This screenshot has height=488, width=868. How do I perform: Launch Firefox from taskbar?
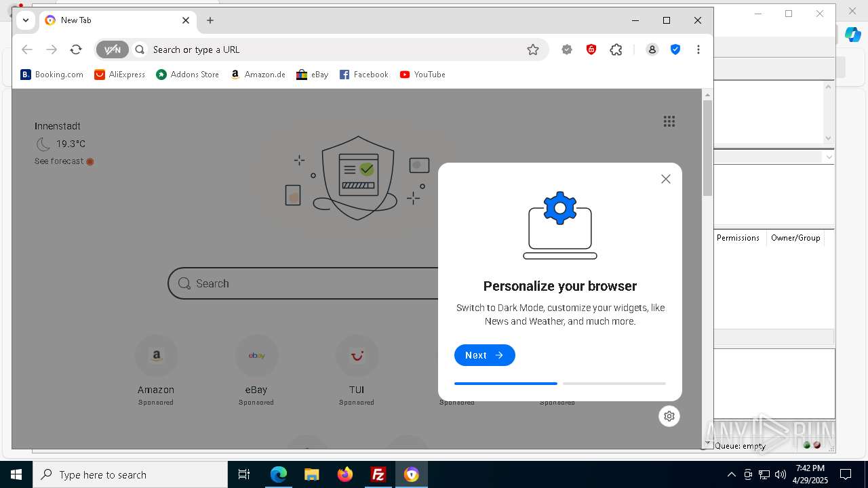(345, 474)
